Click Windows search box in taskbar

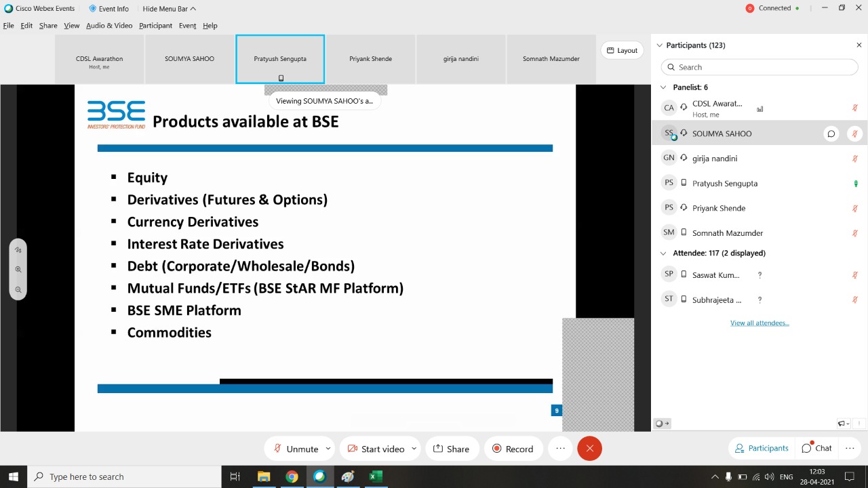124,476
